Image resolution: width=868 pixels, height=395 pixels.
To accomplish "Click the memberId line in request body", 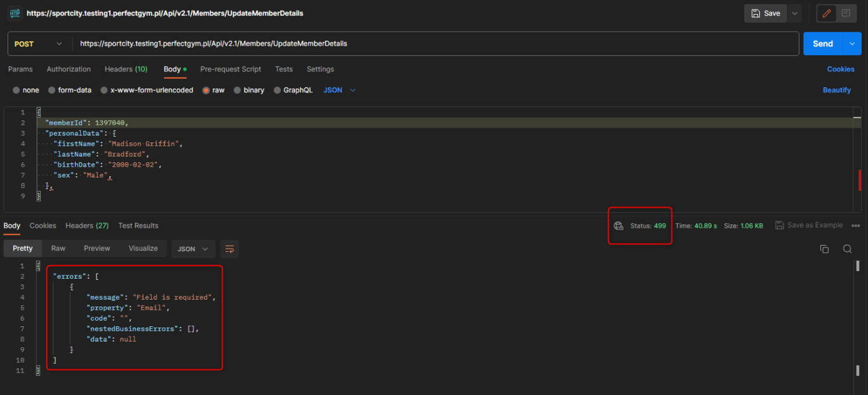I will click(445, 123).
